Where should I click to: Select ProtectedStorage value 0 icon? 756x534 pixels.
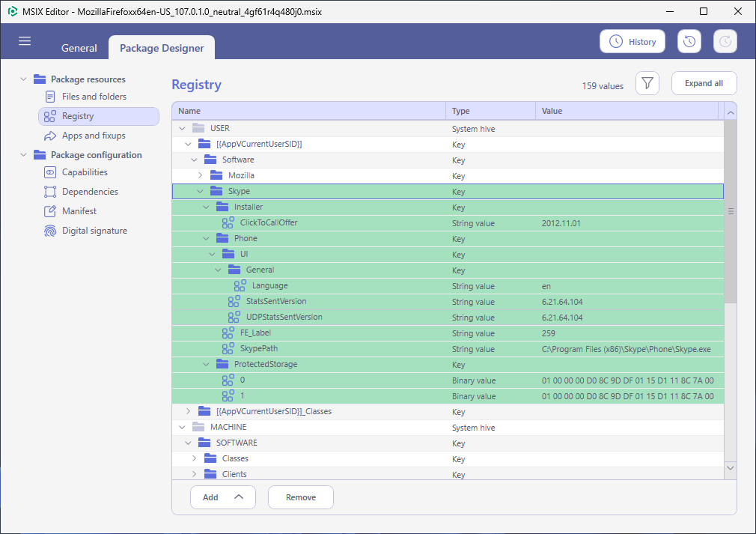coord(228,380)
